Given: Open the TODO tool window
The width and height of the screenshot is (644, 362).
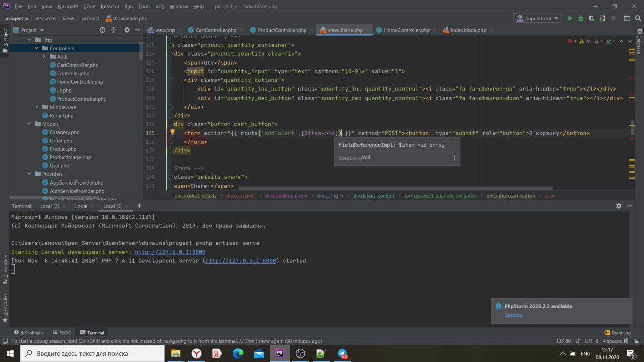Looking at the screenshot, I should tap(62, 333).
